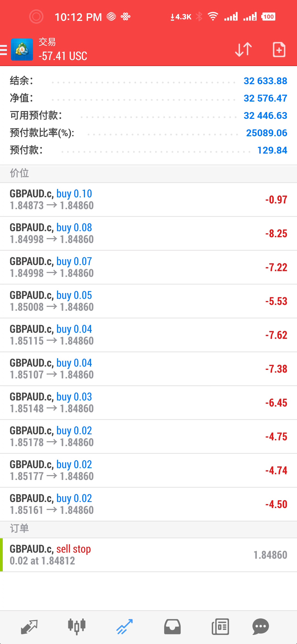Select the GBPAUD.c sell stop pending order
This screenshot has width=297, height=644.
148,555
